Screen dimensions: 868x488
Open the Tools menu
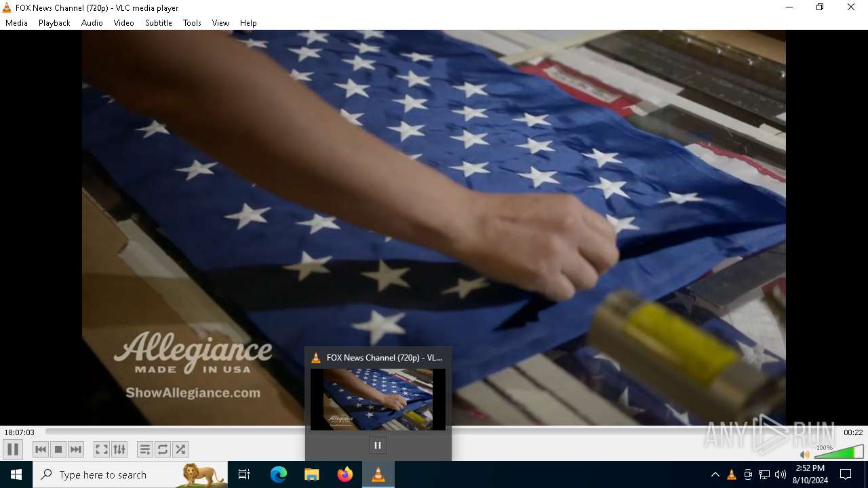[192, 23]
